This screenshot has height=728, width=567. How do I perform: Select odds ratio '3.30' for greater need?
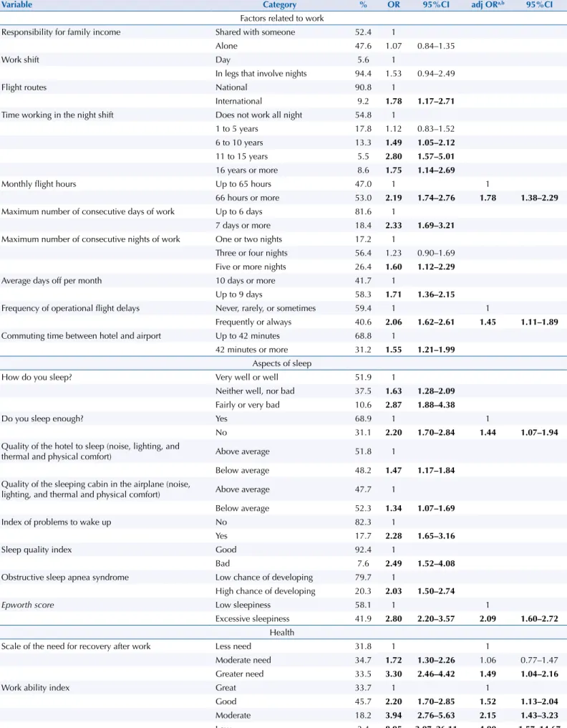coord(394,674)
